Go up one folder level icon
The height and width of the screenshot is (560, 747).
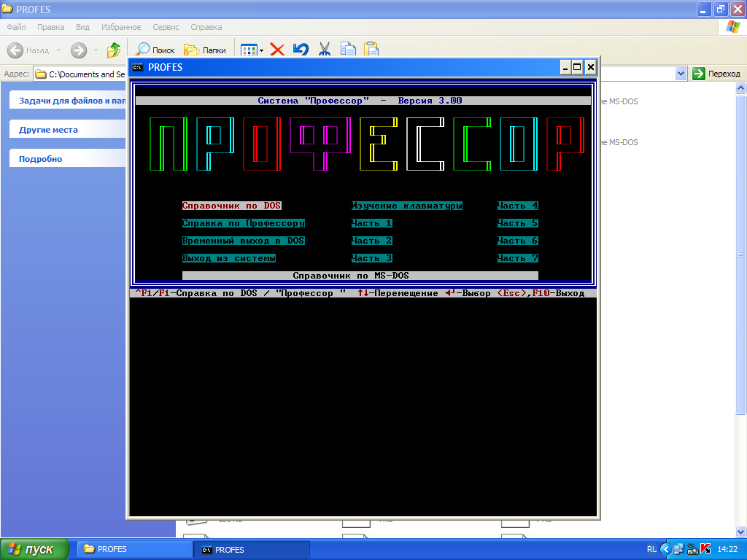114,50
